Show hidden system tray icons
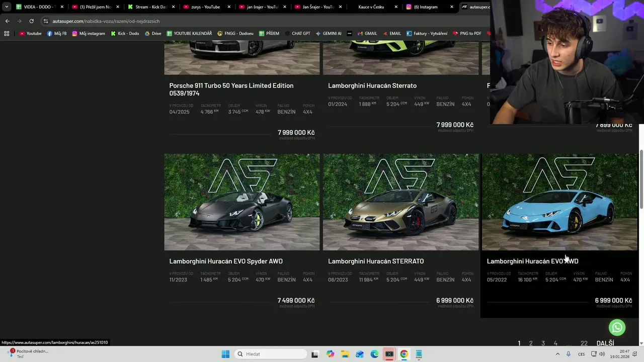 tap(557, 354)
